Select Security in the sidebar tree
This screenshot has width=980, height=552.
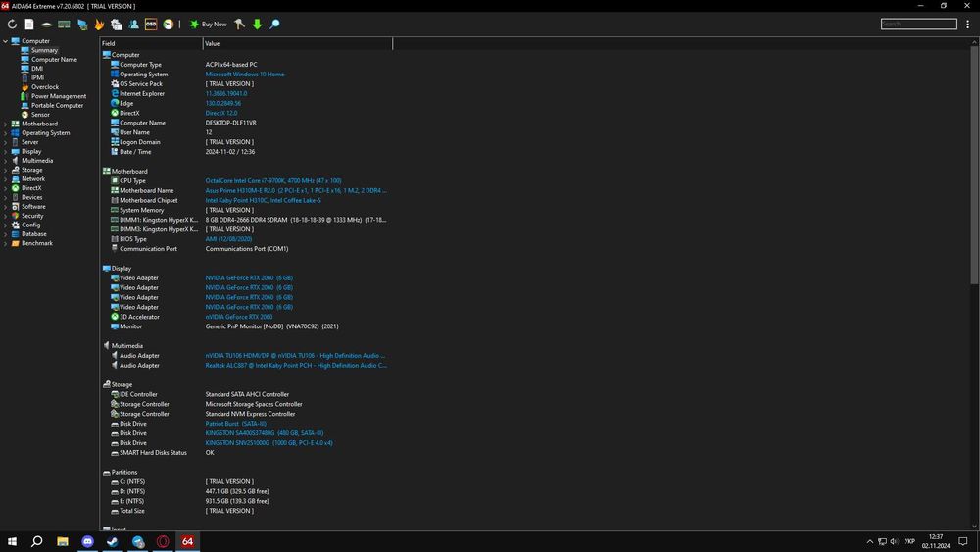click(32, 216)
